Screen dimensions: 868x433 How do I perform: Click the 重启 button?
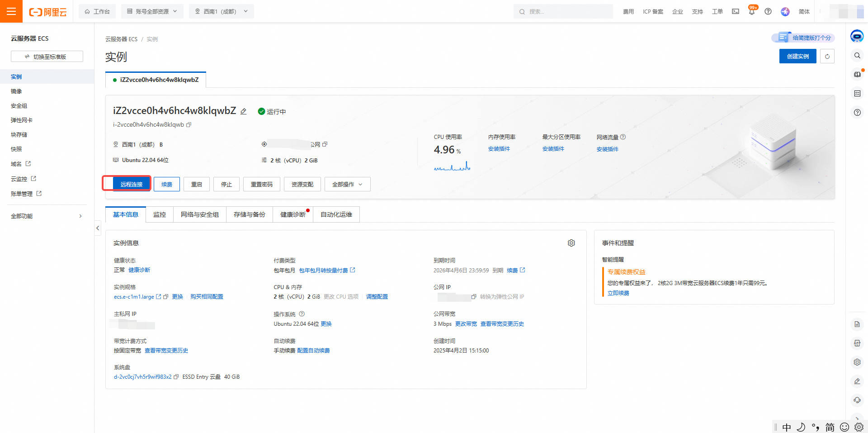[197, 184]
